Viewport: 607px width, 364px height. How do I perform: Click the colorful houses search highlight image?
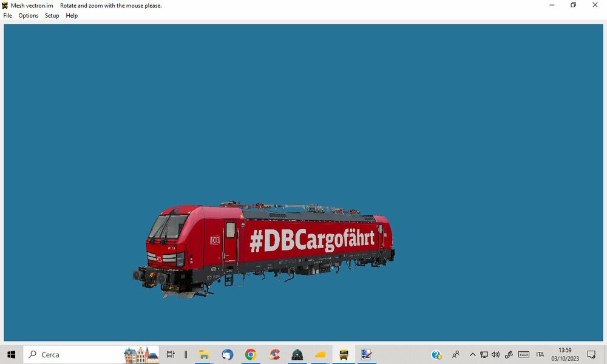(141, 355)
